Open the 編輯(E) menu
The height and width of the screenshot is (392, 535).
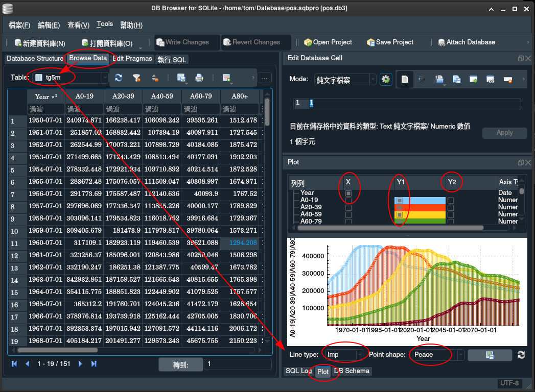click(49, 25)
